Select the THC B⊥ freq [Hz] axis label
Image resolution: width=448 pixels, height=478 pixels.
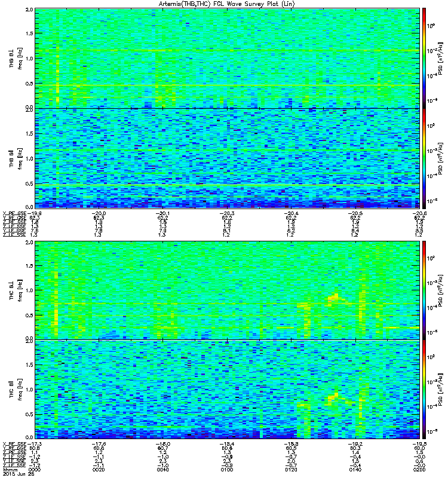[16, 291]
